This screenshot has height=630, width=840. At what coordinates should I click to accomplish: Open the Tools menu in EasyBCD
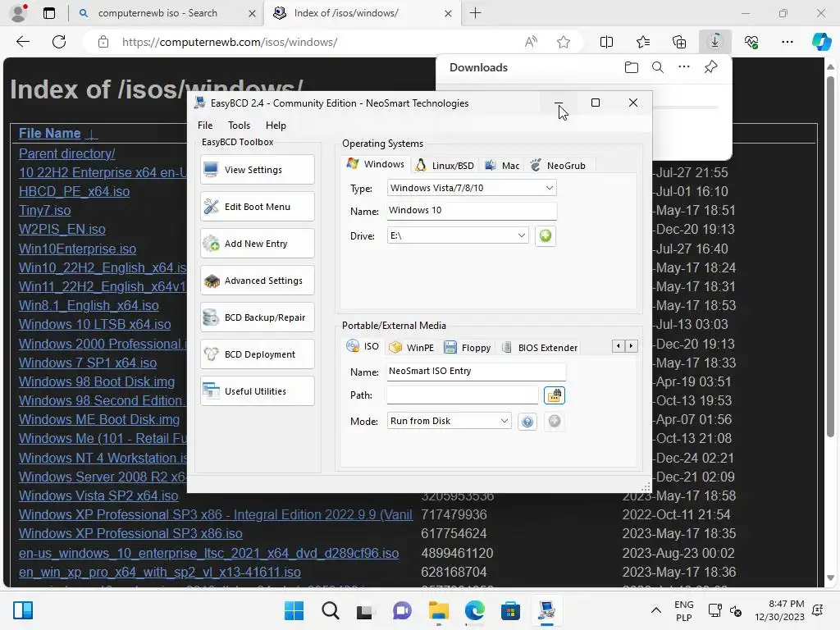pyautogui.click(x=239, y=126)
